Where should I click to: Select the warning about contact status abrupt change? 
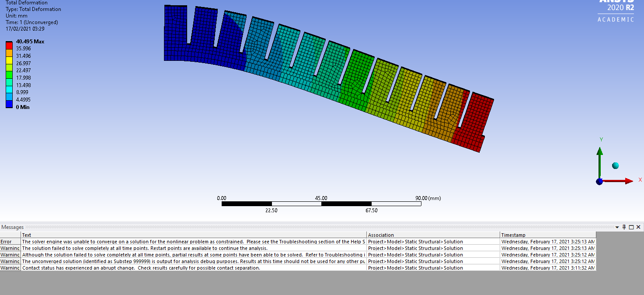click(x=194, y=268)
